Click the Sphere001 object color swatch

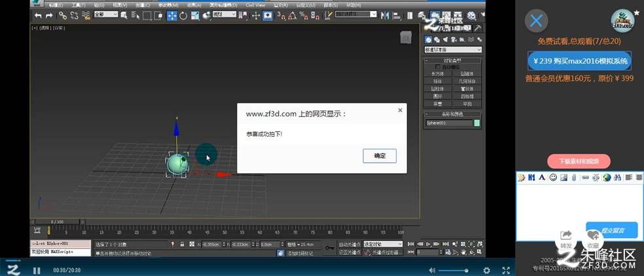(477, 123)
